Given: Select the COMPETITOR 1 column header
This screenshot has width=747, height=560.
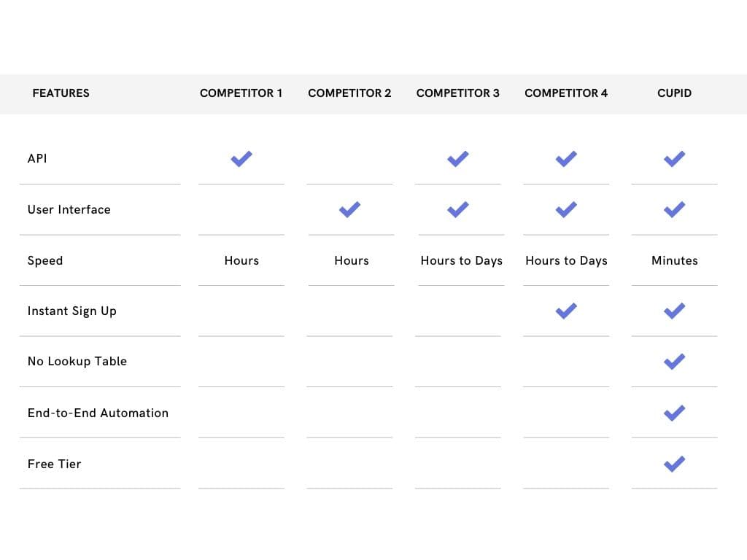Looking at the screenshot, I should [x=241, y=93].
